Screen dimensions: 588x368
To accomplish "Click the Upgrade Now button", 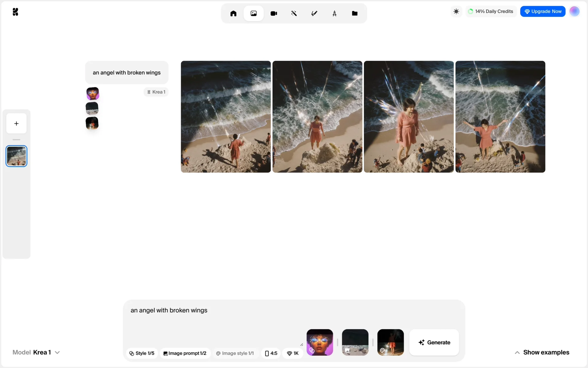I will point(543,11).
